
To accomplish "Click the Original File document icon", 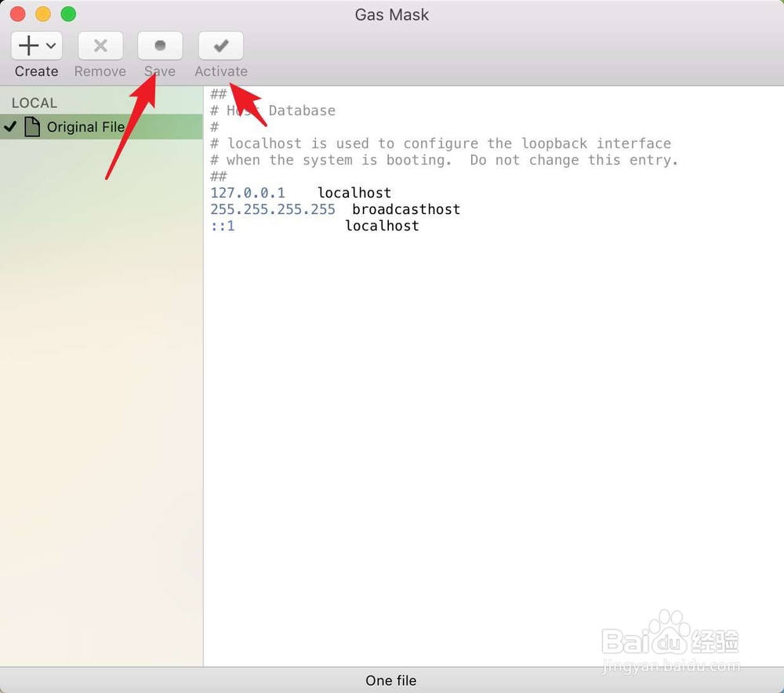I will click(32, 126).
